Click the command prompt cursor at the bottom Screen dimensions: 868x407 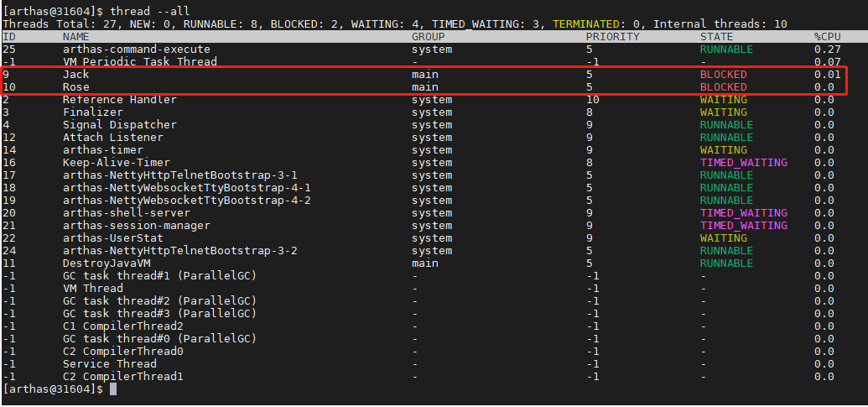(x=113, y=389)
